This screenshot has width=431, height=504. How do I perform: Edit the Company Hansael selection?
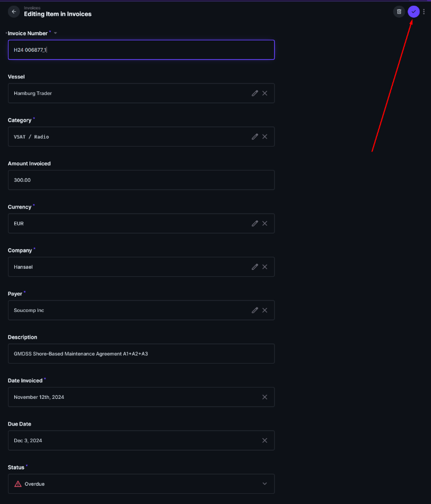255,267
